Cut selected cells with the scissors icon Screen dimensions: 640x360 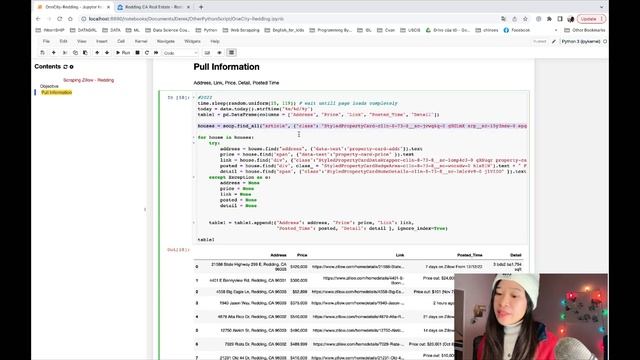65,53
